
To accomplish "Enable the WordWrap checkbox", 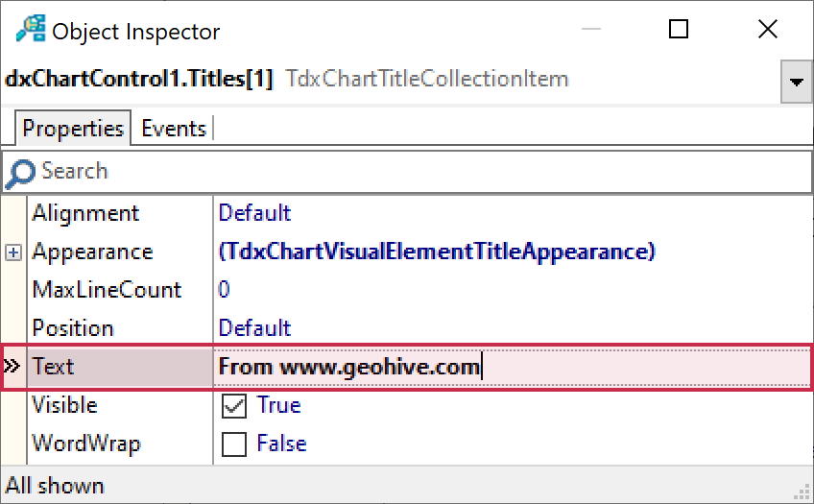I will pyautogui.click(x=233, y=444).
